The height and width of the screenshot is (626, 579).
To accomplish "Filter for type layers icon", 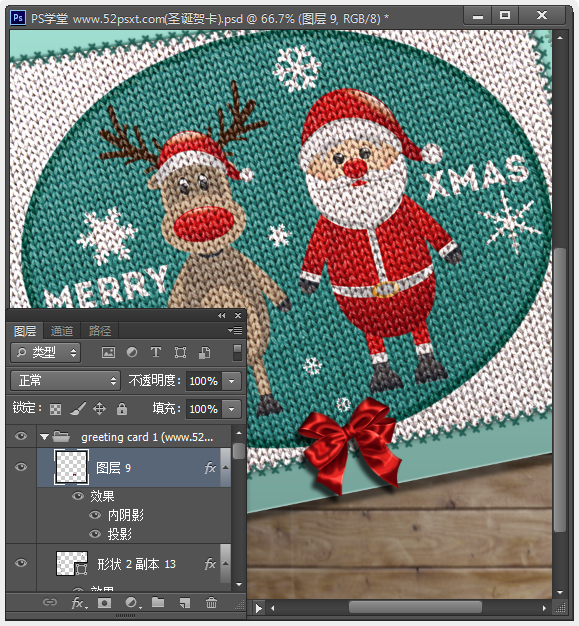I will point(156,352).
